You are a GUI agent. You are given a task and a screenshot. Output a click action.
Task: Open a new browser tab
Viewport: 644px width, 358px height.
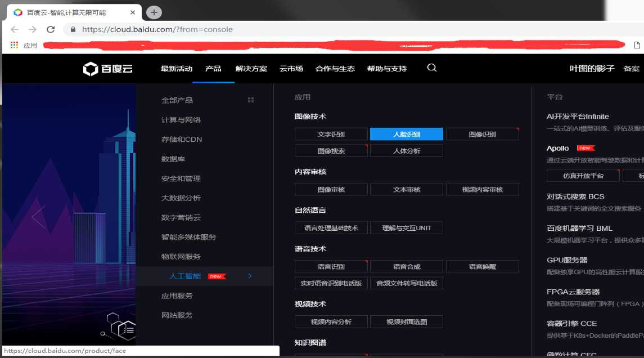154,12
